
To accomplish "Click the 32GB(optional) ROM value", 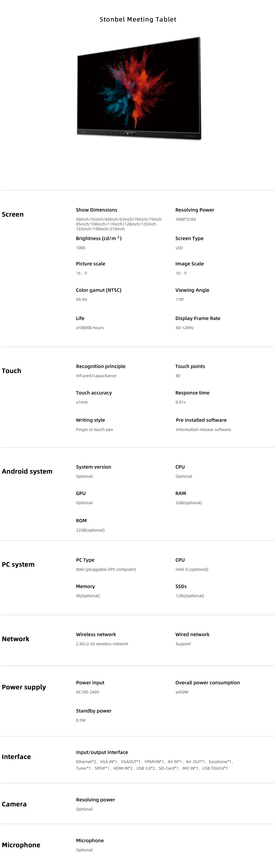I will click(x=90, y=530).
